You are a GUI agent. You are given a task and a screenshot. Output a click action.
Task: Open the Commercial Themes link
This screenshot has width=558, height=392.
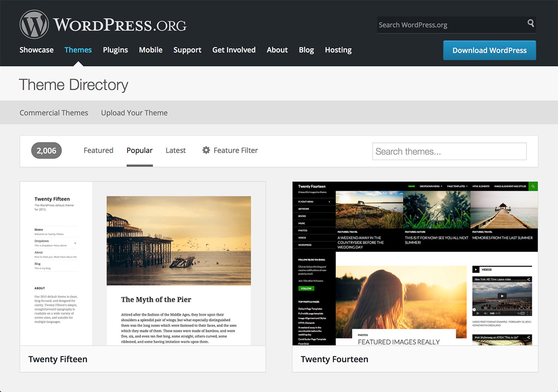point(54,113)
